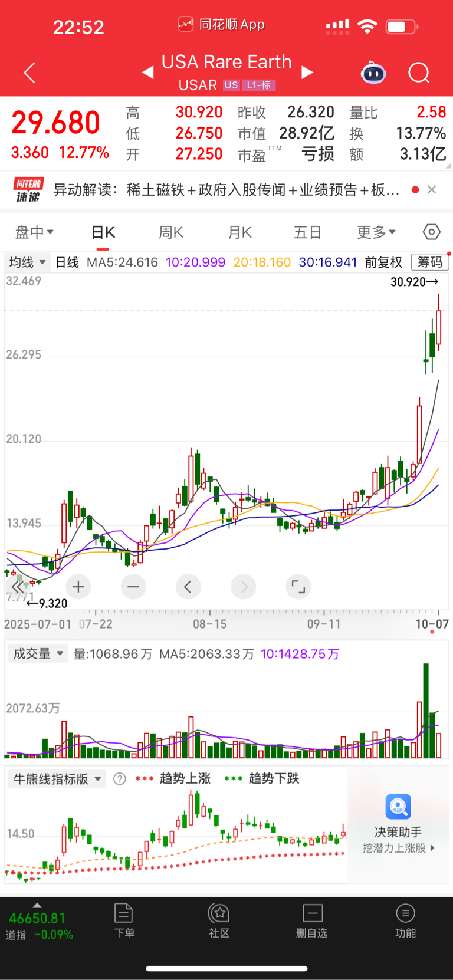453x980 pixels.
Task: Expand chart to fullscreen icon
Action: click(298, 587)
